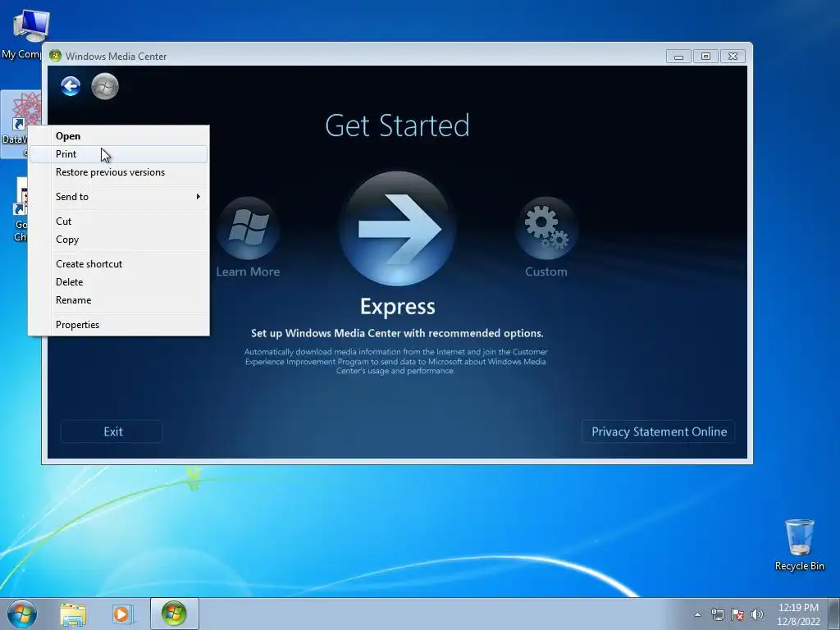The height and width of the screenshot is (630, 840).
Task: Open Properties from the context menu
Action: click(x=119, y=325)
